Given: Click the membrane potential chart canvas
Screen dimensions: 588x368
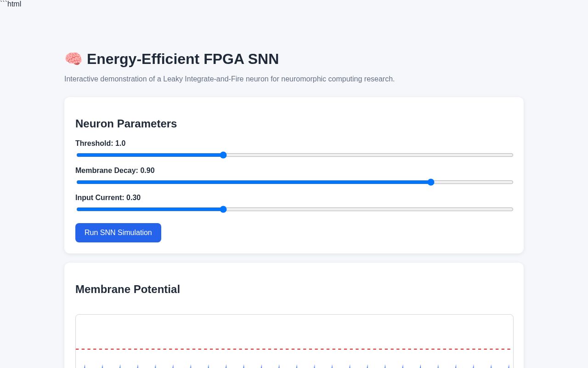Looking at the screenshot, I should coord(294,341).
